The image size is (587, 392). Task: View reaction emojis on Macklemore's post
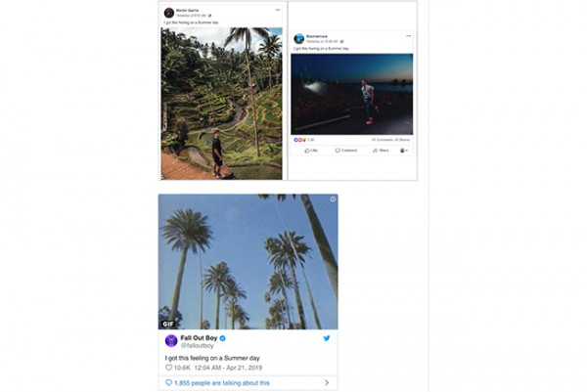coord(298,140)
